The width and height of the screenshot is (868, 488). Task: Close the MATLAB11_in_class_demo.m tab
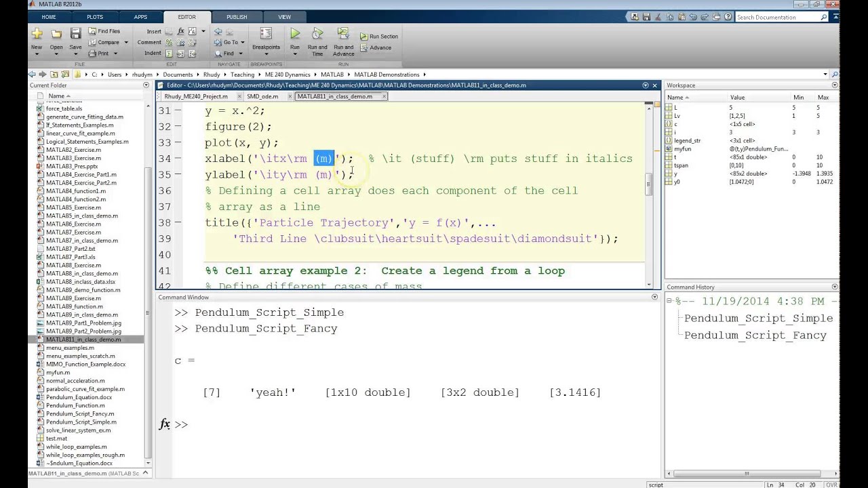coord(384,96)
